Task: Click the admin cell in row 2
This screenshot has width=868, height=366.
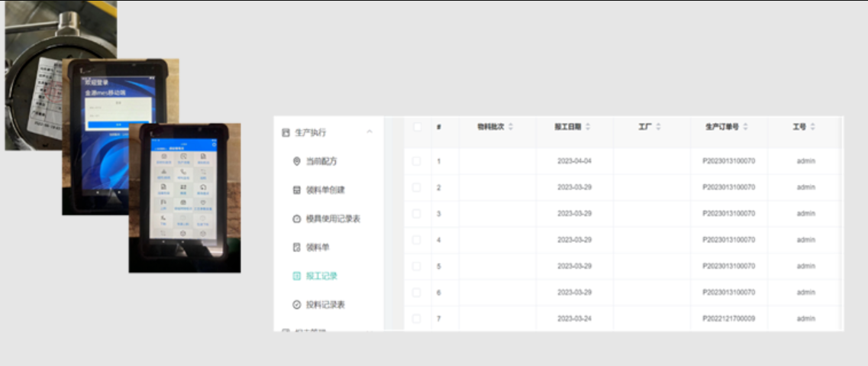Action: 806,187
